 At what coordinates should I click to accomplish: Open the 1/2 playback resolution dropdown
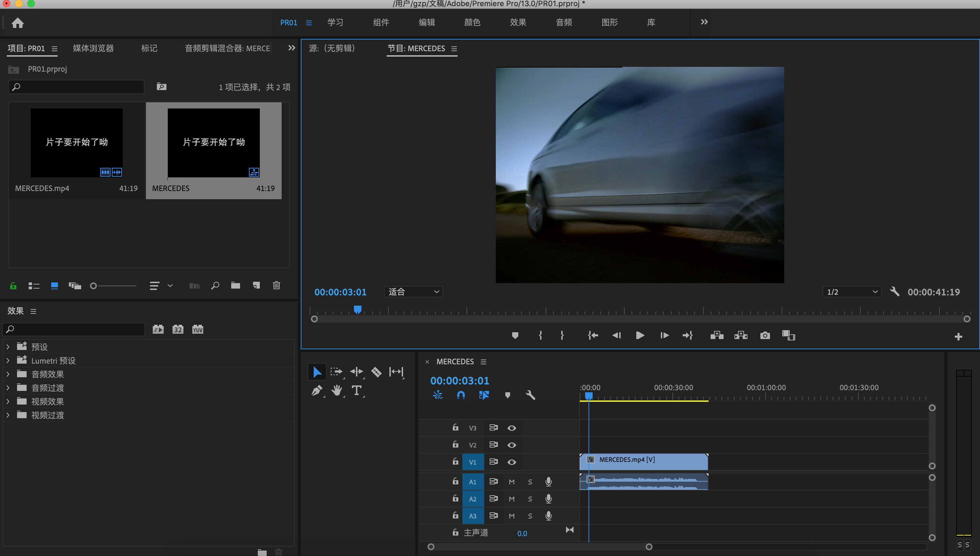[852, 292]
